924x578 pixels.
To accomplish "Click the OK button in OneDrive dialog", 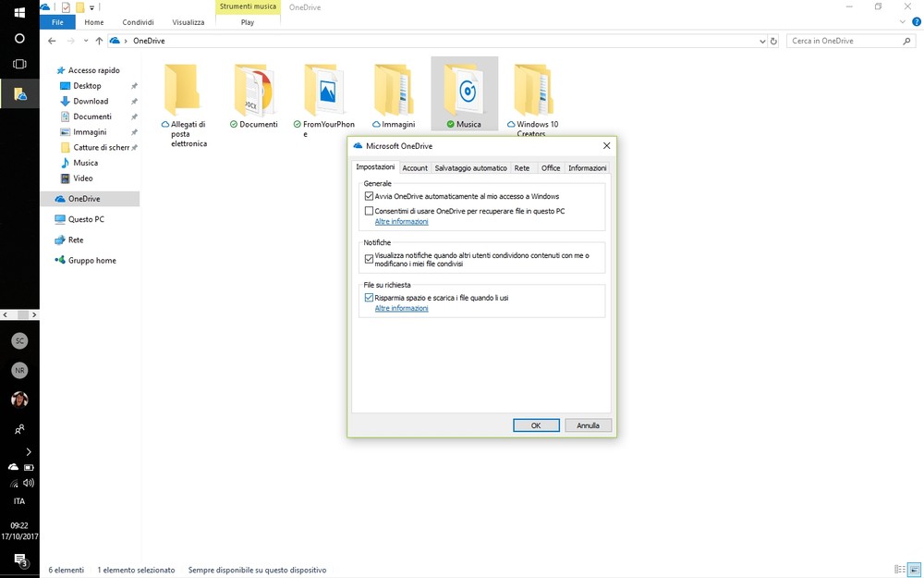I will click(536, 425).
